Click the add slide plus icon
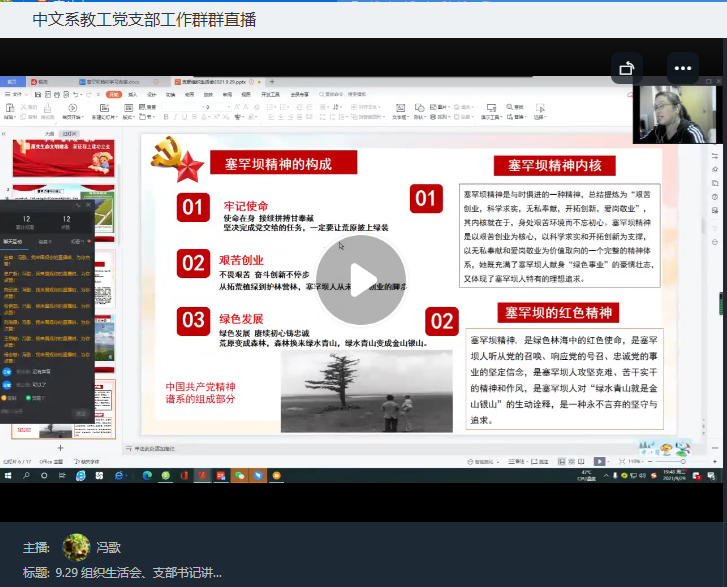The width and height of the screenshot is (727, 587). click(60, 448)
